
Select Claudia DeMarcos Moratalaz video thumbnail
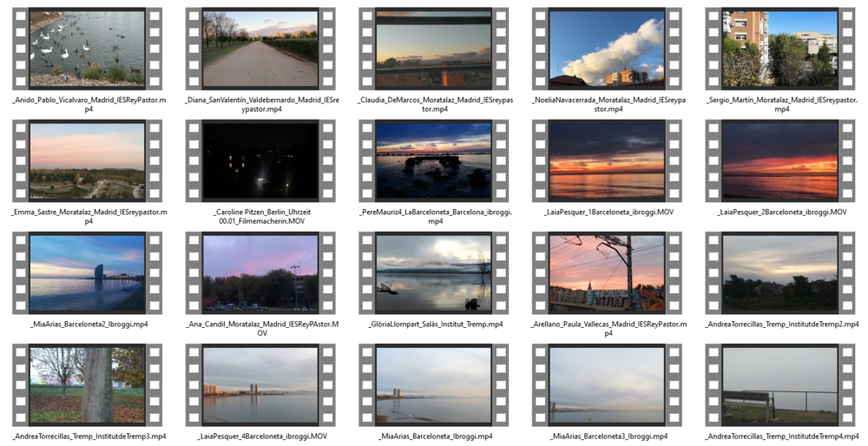(x=434, y=49)
